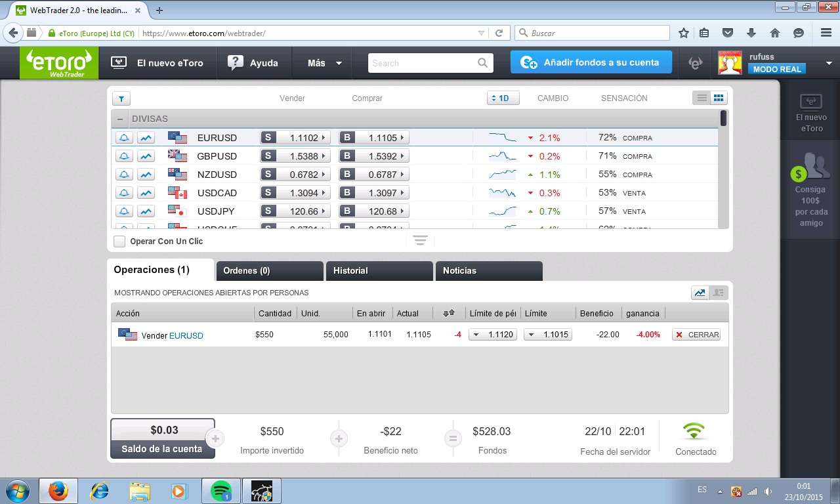
Task: Open Spotify from the taskbar
Action: click(221, 490)
